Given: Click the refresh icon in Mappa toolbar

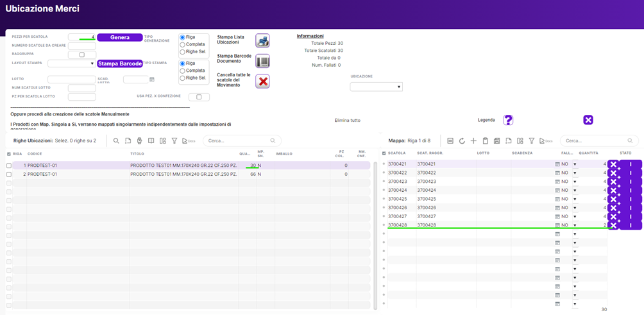Looking at the screenshot, I should point(462,141).
